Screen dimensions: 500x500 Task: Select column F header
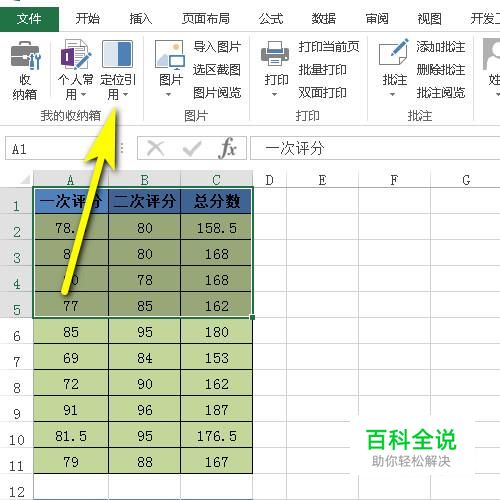(394, 180)
